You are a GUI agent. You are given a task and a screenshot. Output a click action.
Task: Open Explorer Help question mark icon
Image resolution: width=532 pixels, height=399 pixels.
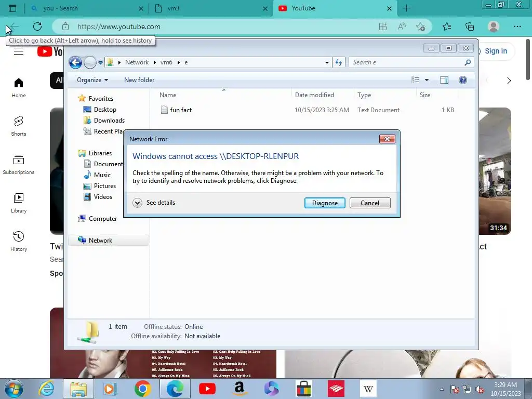pyautogui.click(x=463, y=80)
